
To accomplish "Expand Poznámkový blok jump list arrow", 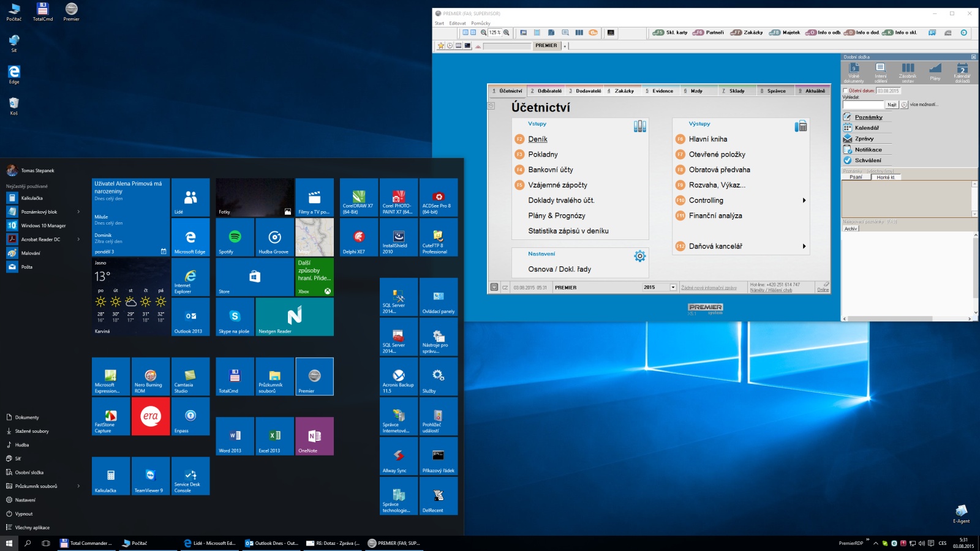I will [78, 212].
